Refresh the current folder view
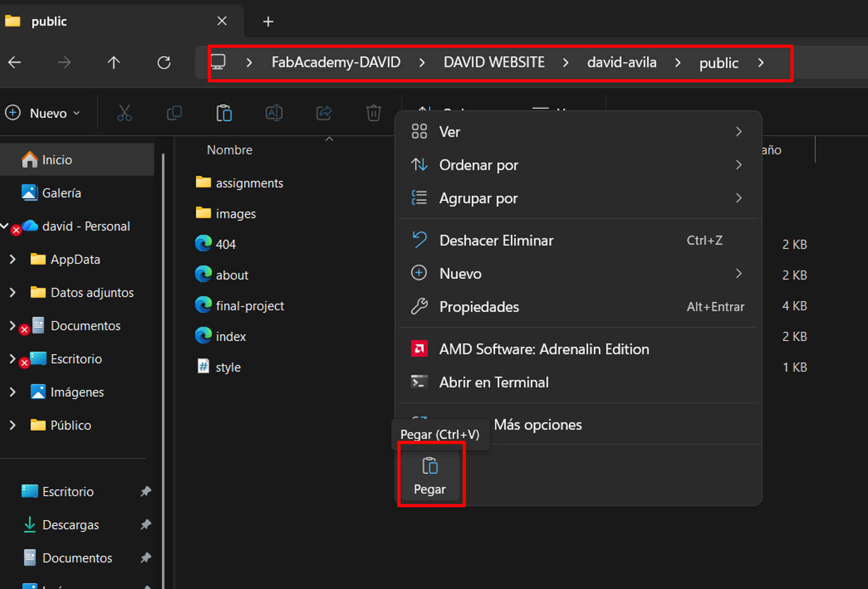 pos(164,63)
